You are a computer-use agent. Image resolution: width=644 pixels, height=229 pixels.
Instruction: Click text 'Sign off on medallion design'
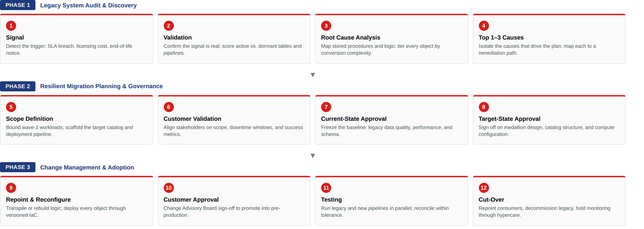pyautogui.click(x=511, y=128)
